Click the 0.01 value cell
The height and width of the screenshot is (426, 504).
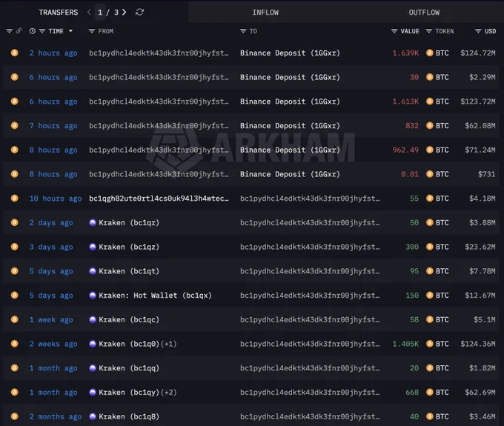pyautogui.click(x=410, y=174)
